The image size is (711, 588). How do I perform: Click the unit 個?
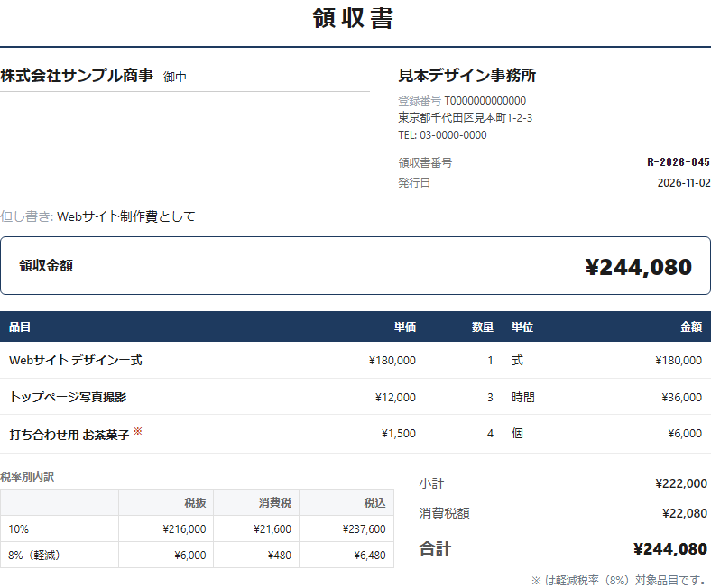point(517,434)
